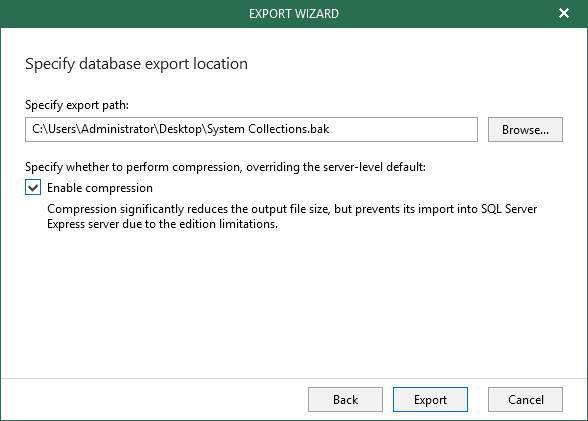This screenshot has width=588, height=421.
Task: Click the Export button to start export
Action: 430,400
